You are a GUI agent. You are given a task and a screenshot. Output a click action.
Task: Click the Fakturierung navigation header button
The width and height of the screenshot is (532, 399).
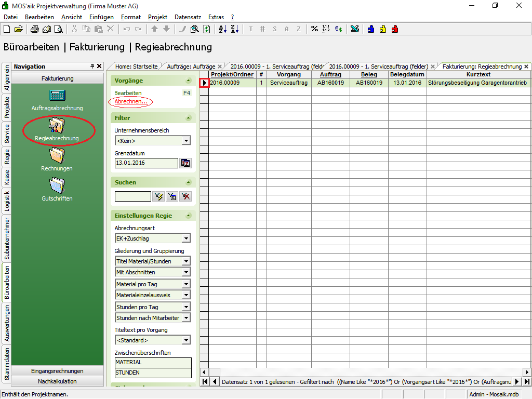[57, 78]
